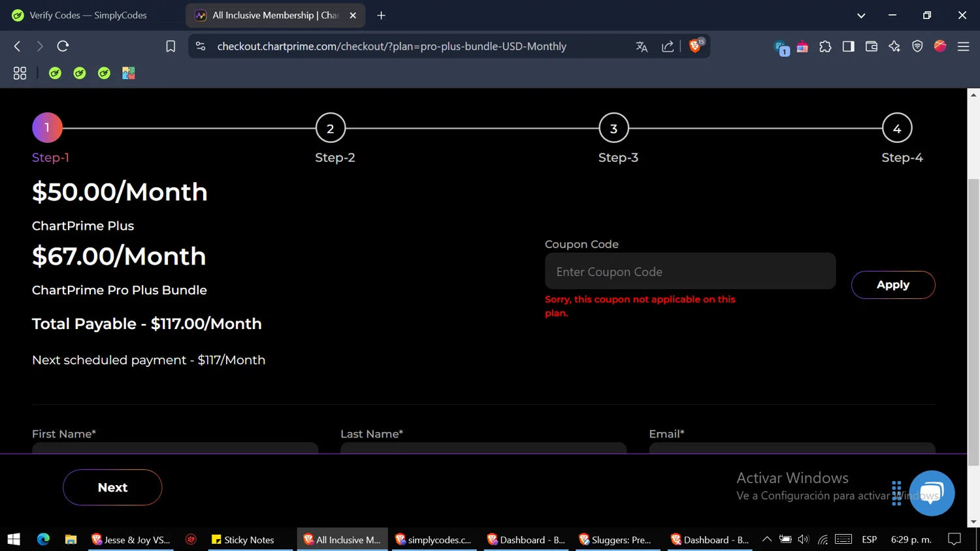Open the Extensions puzzle icon
Image resolution: width=980 pixels, height=551 pixels.
[x=825, y=46]
